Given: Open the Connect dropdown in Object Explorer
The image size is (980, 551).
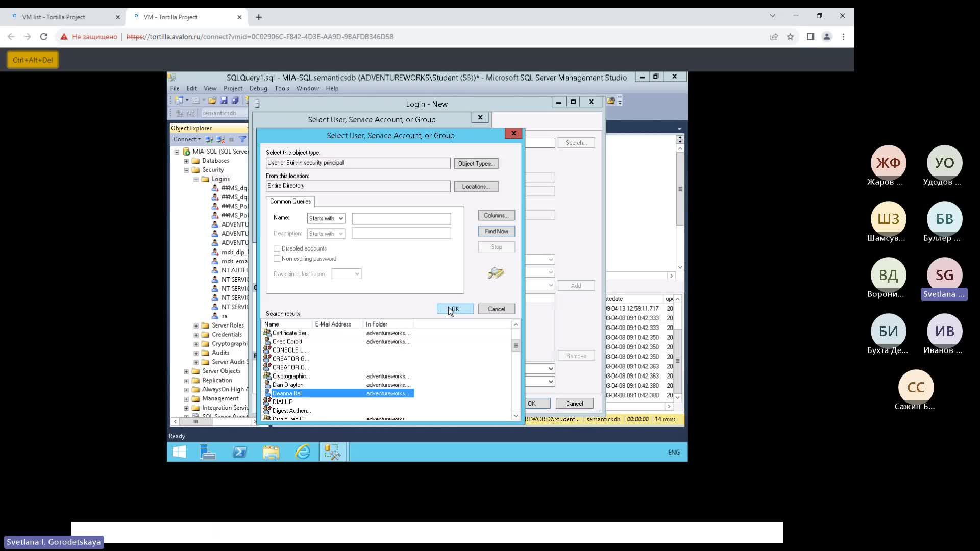Looking at the screenshot, I should pos(187,139).
